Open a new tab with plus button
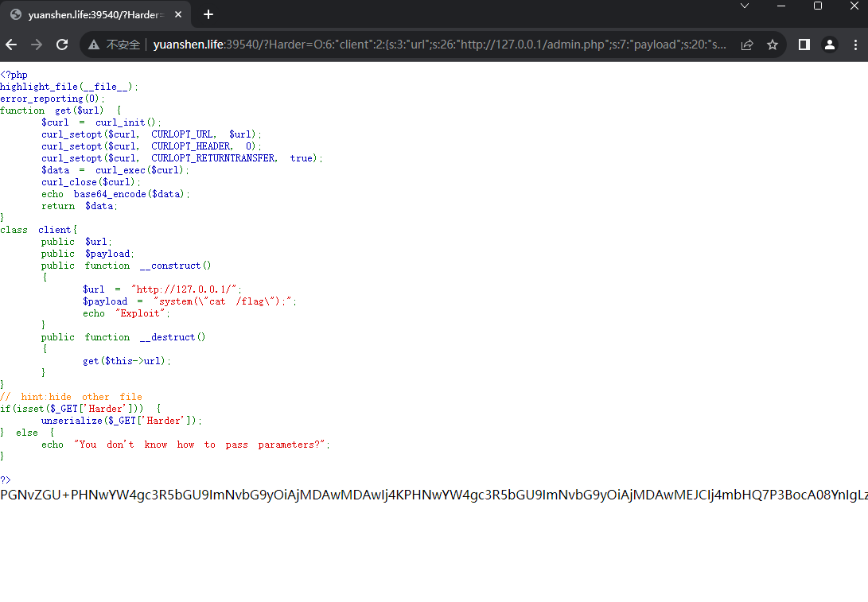 (x=208, y=14)
